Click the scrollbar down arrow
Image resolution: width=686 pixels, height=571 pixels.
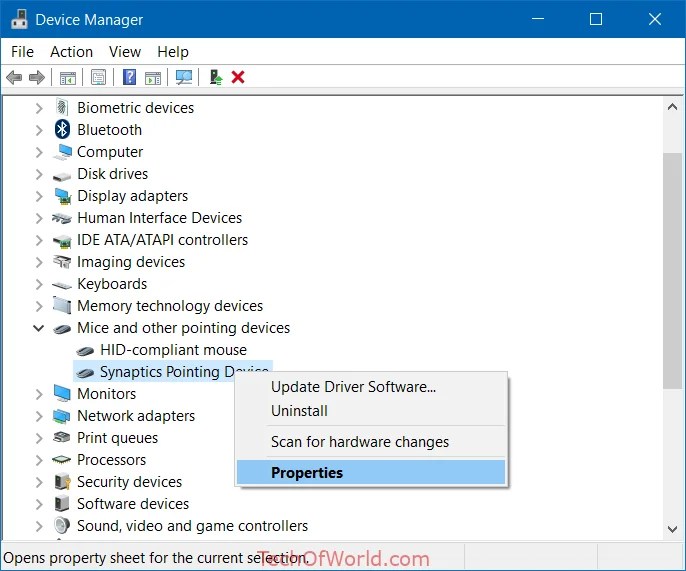pos(672,529)
